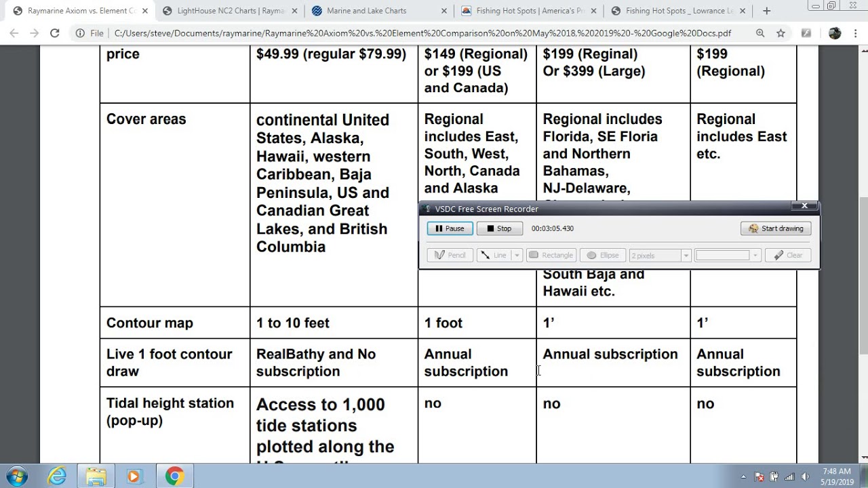Click the Clear drawing button
This screenshot has width=868, height=488.
click(788, 255)
